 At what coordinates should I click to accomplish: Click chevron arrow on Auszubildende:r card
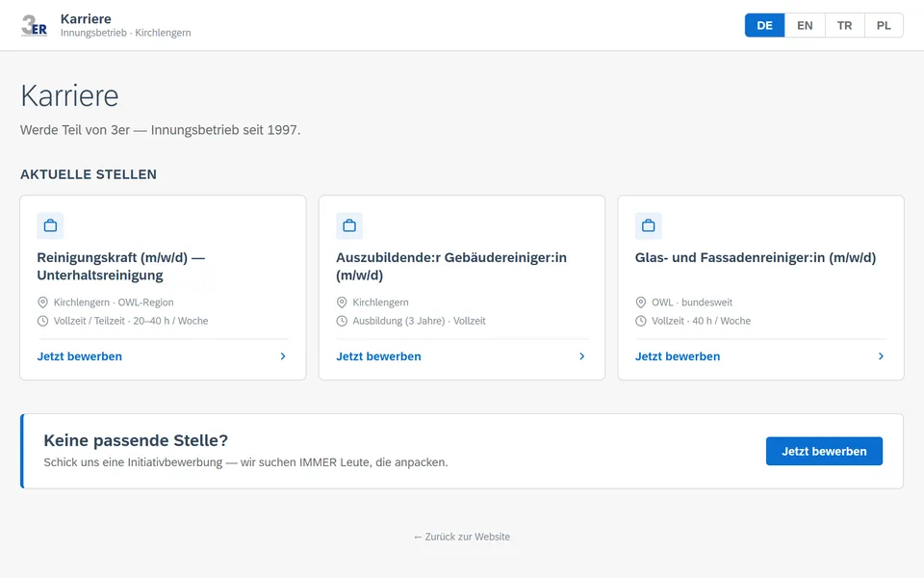[x=581, y=356]
